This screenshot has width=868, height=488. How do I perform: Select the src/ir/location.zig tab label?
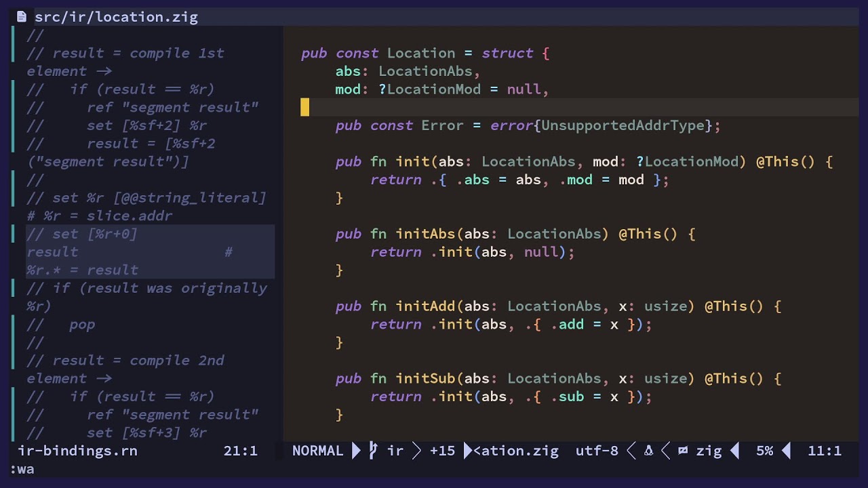(117, 17)
